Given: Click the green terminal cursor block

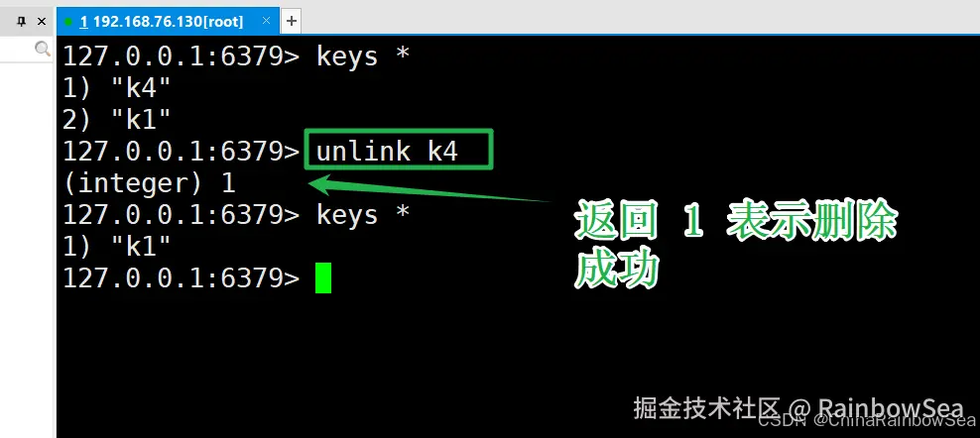Looking at the screenshot, I should coord(323,278).
